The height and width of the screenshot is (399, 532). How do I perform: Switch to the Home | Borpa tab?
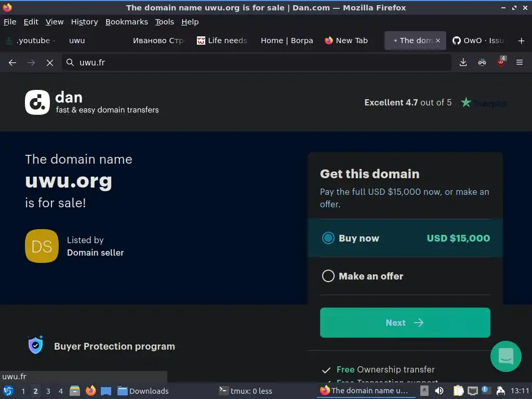[x=287, y=41]
